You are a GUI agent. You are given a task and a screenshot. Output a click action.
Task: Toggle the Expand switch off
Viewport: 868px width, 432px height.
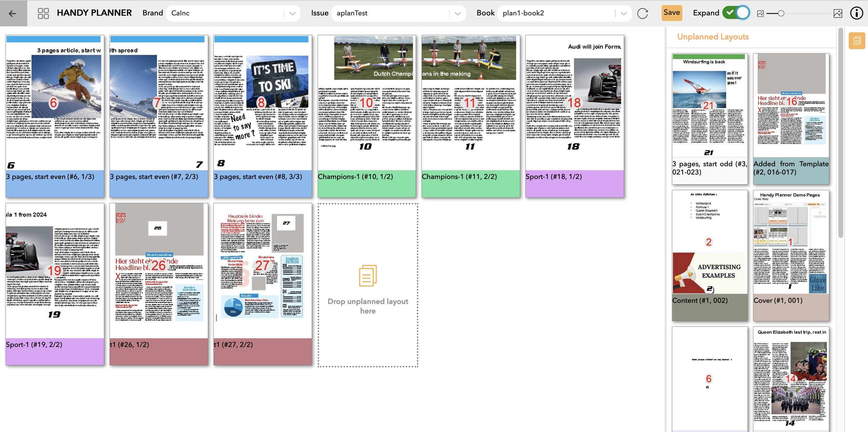point(736,13)
